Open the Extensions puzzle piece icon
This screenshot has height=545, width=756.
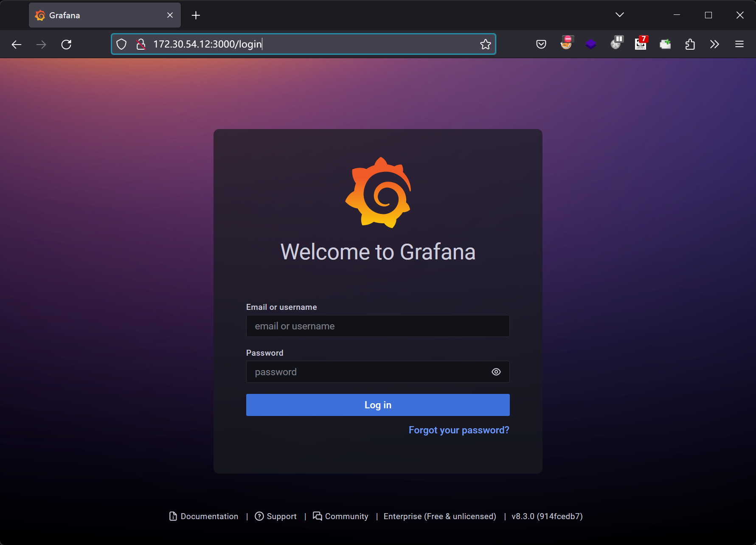(x=690, y=44)
